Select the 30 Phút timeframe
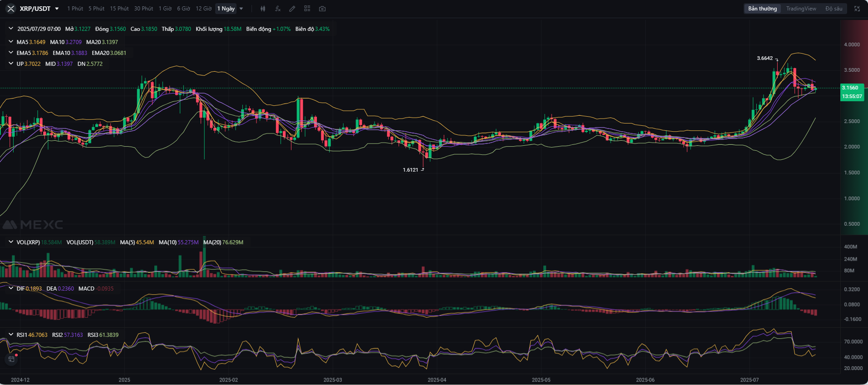Image resolution: width=868 pixels, height=385 pixels. pos(143,9)
